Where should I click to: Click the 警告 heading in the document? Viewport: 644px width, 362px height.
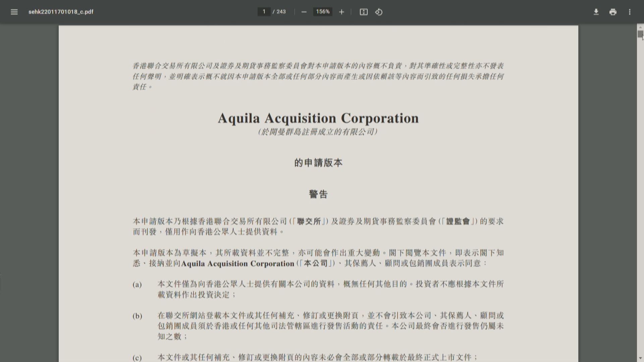point(318,194)
